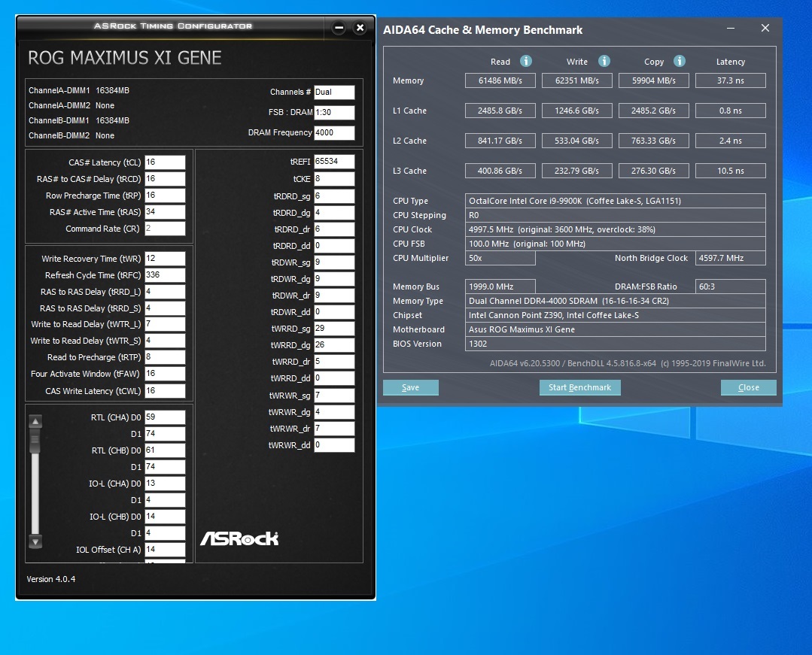Viewport: 812px width, 655px height.
Task: Click the tRRD_L field
Action: pos(165,292)
